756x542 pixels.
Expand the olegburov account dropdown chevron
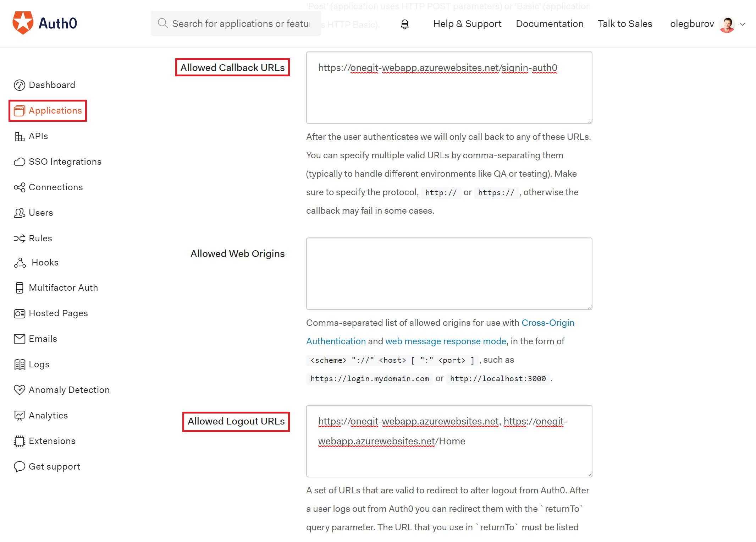pos(743,24)
